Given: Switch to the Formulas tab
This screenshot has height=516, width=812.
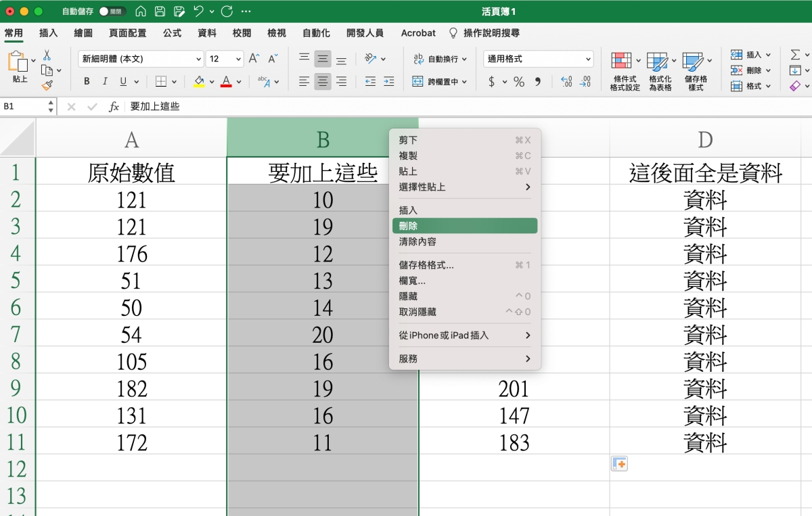Looking at the screenshot, I should [x=172, y=32].
